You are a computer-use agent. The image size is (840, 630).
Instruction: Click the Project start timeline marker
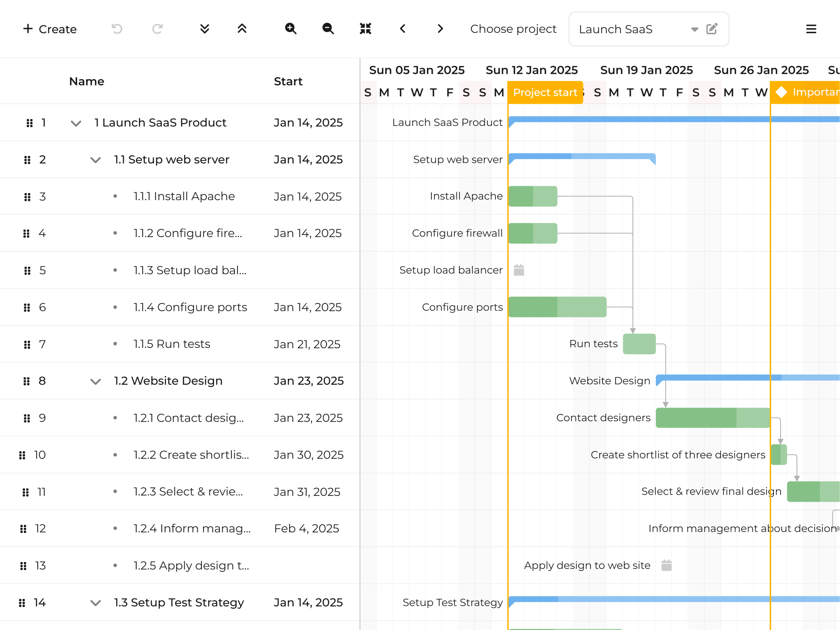click(545, 93)
